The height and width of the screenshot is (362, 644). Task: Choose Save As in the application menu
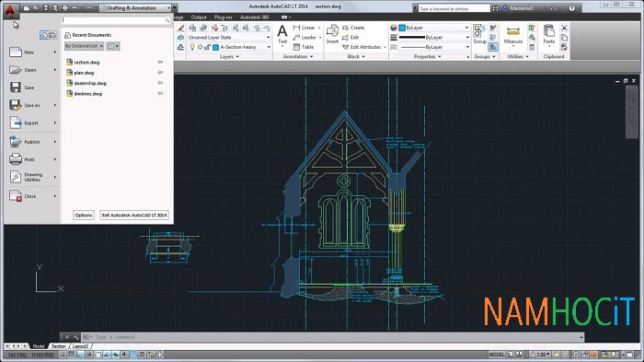(x=33, y=105)
